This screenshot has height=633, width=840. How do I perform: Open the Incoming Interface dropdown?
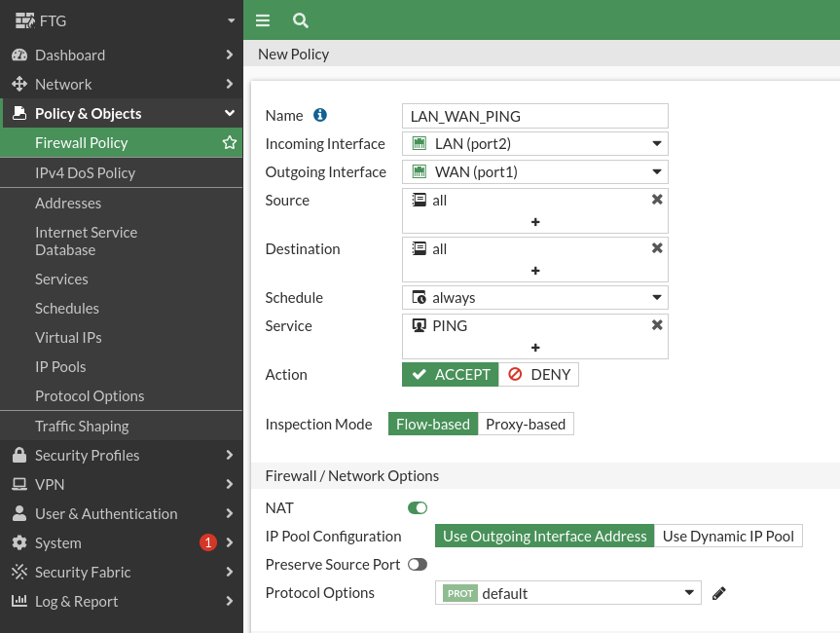pyautogui.click(x=535, y=144)
